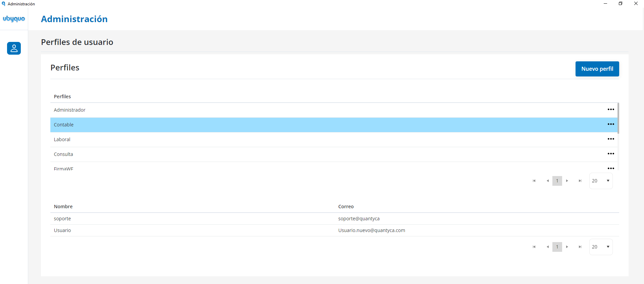644x284 pixels.
Task: Select page 1 in users pager
Action: point(557,247)
